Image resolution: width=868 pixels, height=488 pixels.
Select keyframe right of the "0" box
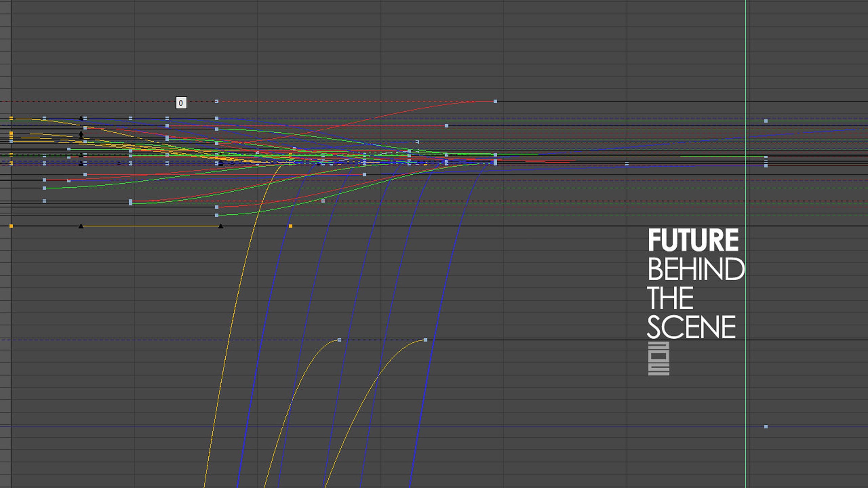(x=217, y=102)
